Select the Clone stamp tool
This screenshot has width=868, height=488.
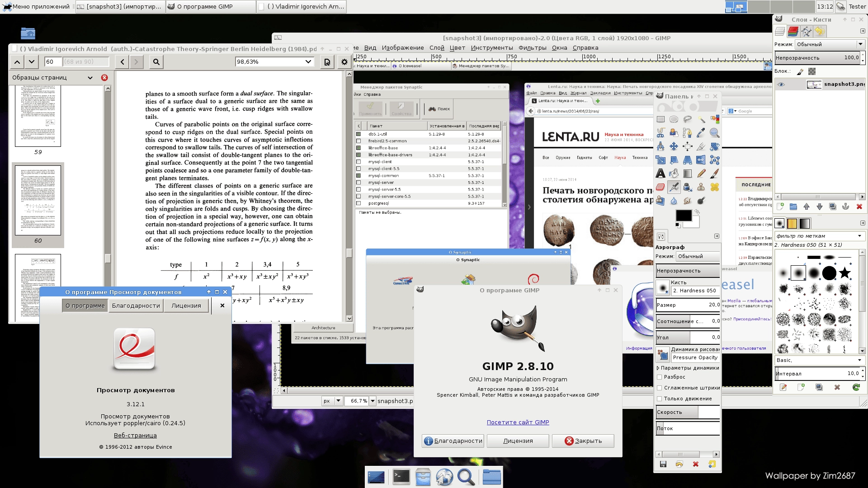701,187
